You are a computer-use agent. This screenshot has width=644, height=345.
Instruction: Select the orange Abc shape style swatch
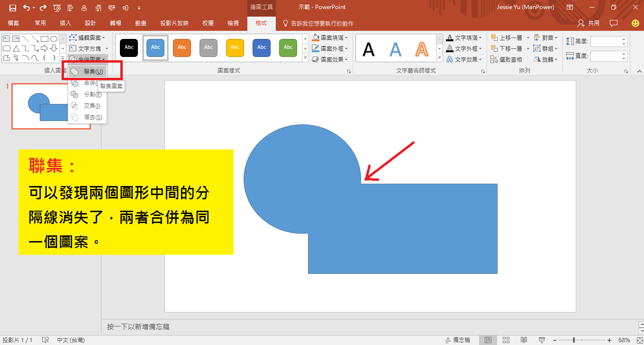click(x=182, y=47)
